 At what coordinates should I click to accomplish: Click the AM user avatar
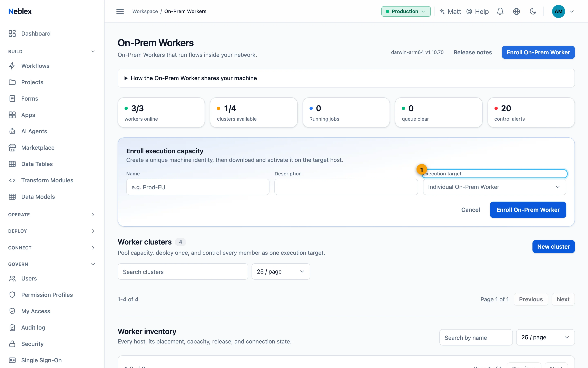click(558, 11)
